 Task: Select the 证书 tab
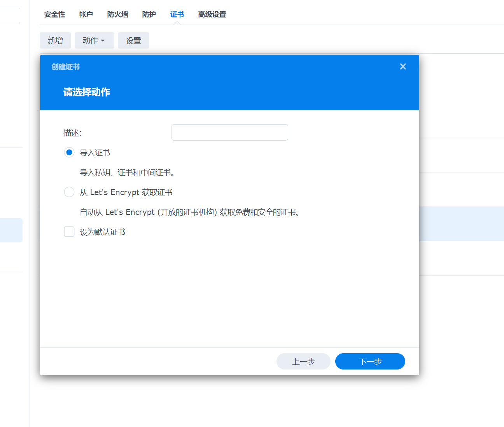(x=177, y=14)
